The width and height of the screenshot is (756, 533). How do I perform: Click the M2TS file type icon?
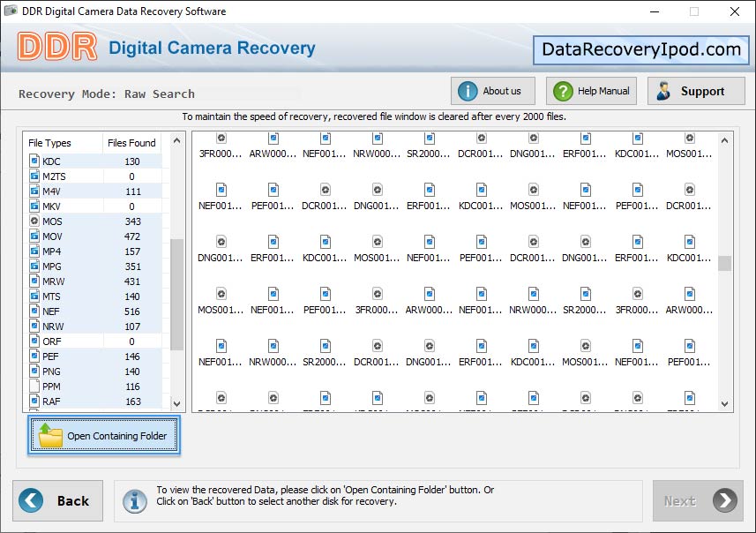click(x=34, y=176)
